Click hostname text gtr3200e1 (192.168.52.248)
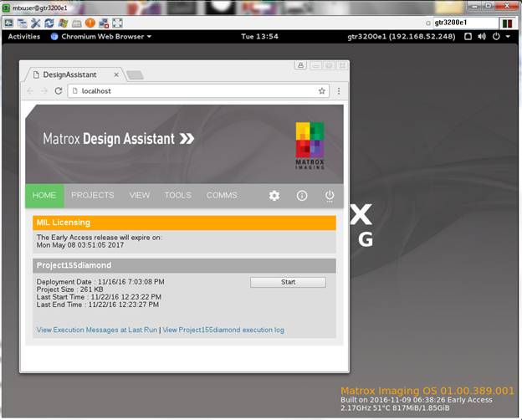522x420 pixels. (402, 36)
